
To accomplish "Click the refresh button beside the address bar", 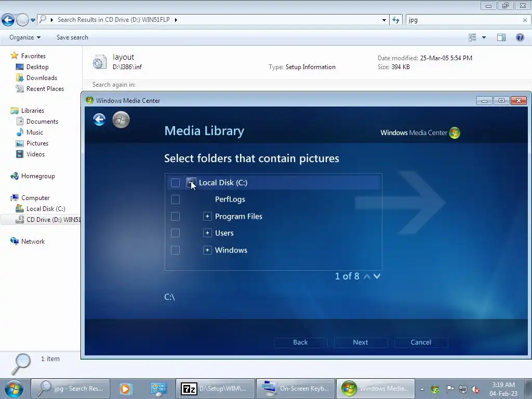I will point(395,20).
